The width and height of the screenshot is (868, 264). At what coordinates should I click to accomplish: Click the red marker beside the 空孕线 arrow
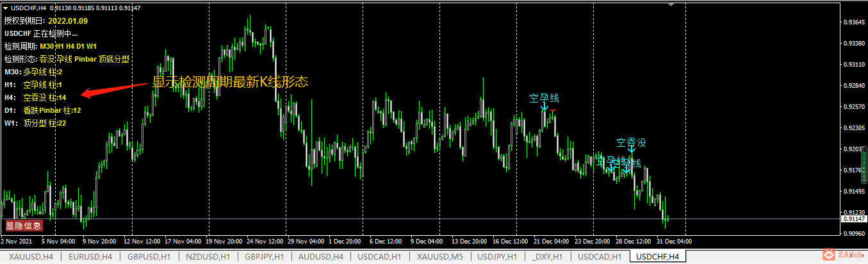(553, 111)
